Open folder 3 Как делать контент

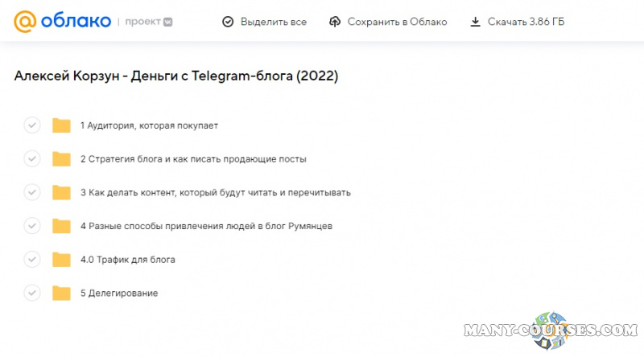click(215, 193)
